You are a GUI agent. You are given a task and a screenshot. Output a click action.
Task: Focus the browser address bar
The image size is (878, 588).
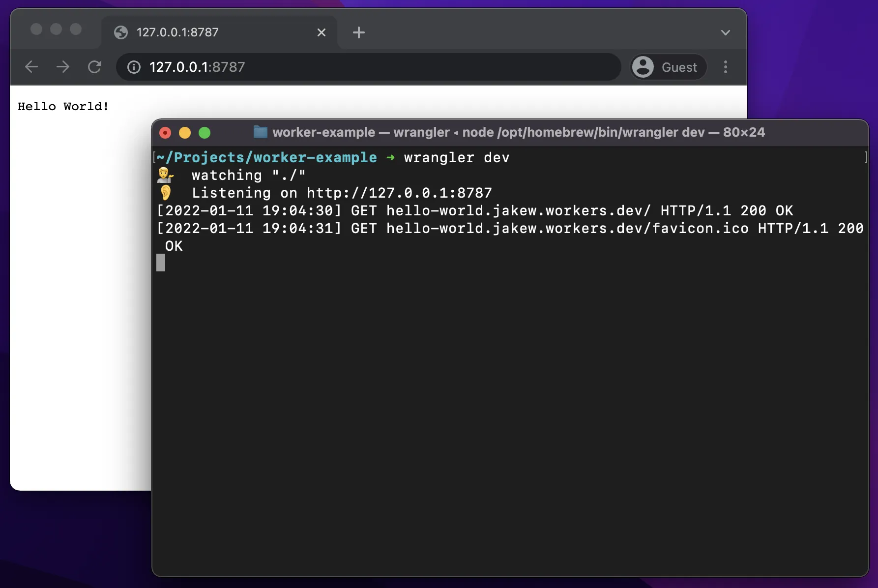point(369,67)
